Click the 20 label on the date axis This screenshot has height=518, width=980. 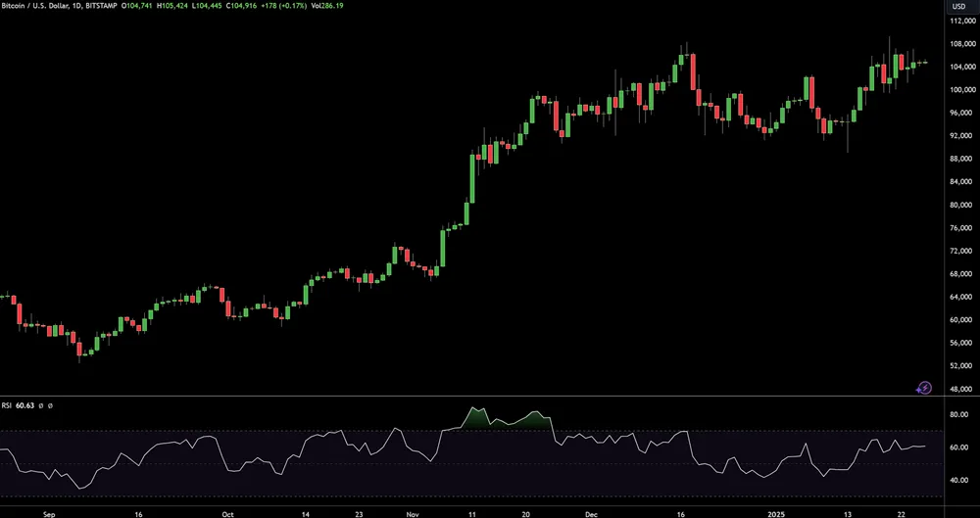tap(526, 514)
